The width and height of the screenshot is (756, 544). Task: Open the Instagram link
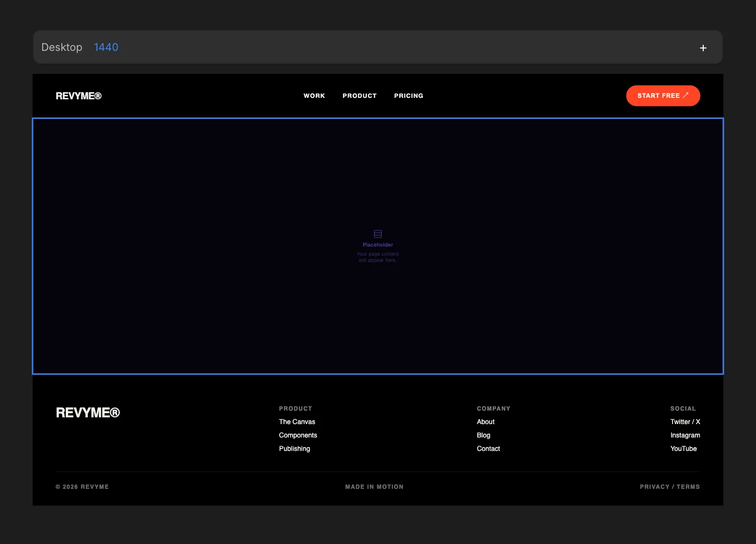(685, 435)
